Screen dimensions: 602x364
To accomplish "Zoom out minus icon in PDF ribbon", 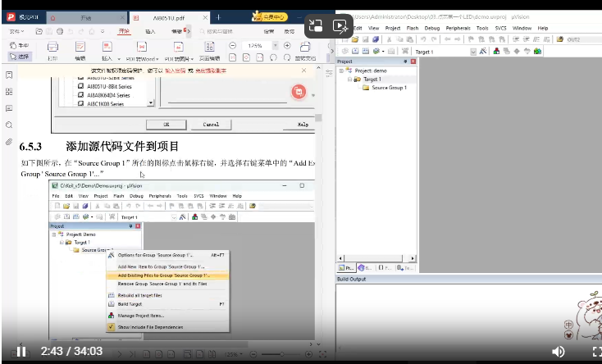I will [x=232, y=45].
